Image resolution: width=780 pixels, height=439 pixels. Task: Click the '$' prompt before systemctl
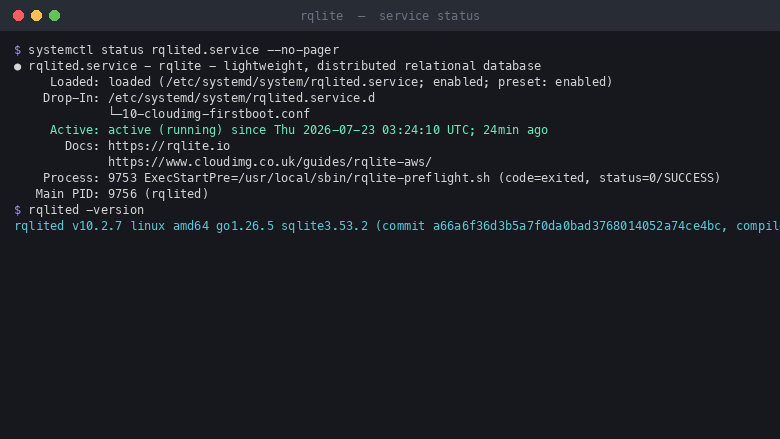click(18, 50)
